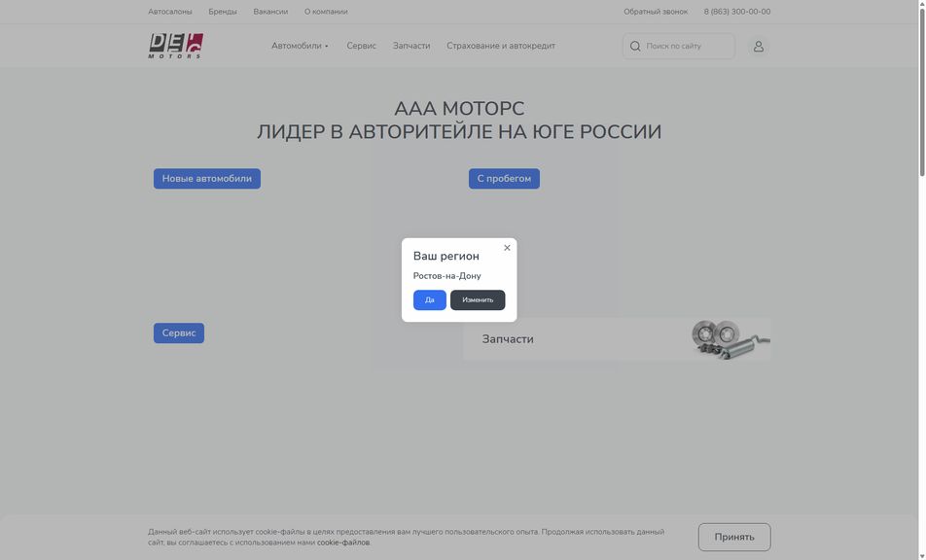Open the О компании link
This screenshot has height=560, width=926.
point(326,12)
